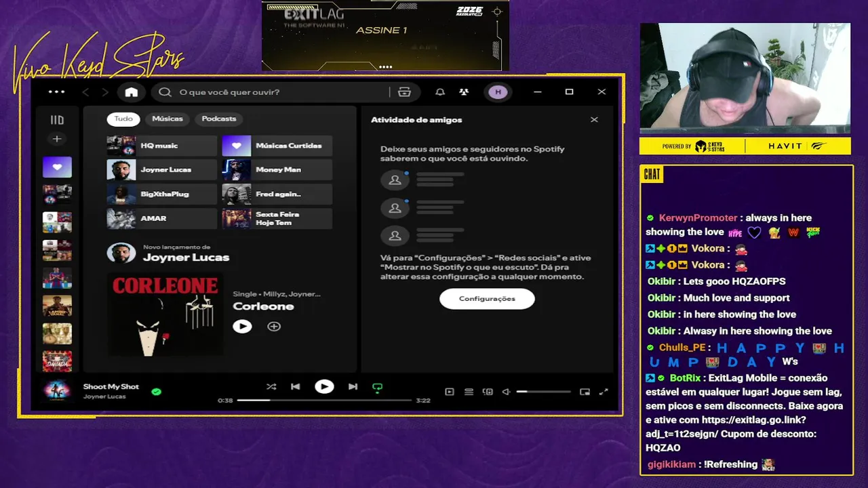Open second playlist thumbnail in sidebar
The height and width of the screenshot is (488, 868).
[57, 195]
